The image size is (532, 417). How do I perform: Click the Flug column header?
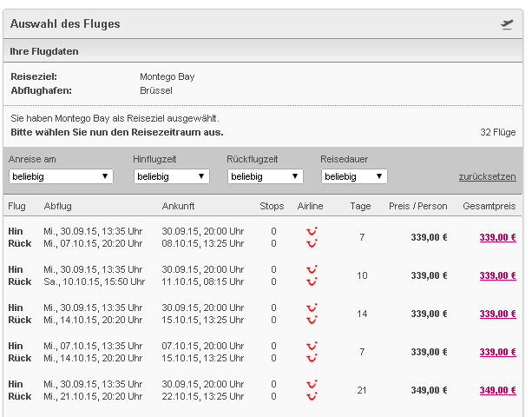tap(17, 206)
